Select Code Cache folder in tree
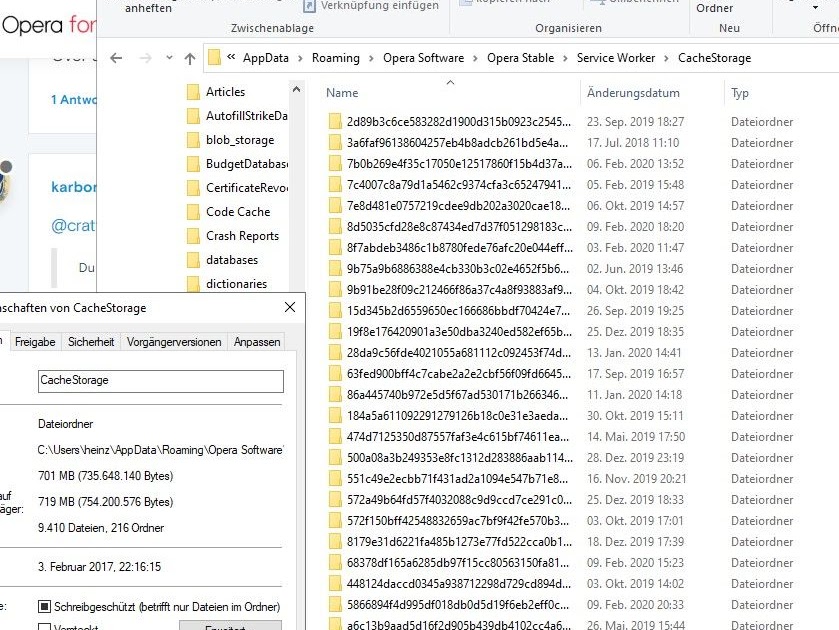The width and height of the screenshot is (839, 630). tap(238, 212)
